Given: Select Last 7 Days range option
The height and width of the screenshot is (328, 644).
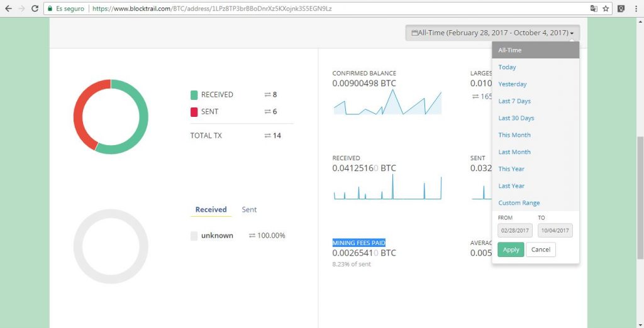Looking at the screenshot, I should pos(514,101).
